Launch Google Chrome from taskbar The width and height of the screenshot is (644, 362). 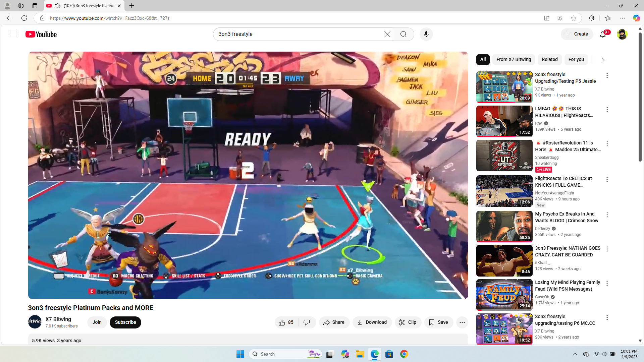404,354
